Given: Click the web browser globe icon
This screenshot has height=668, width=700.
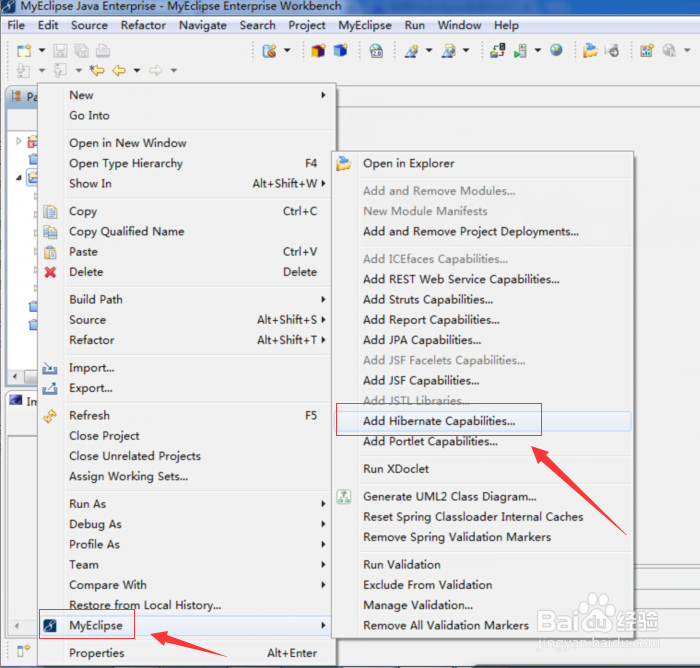Looking at the screenshot, I should click(556, 50).
